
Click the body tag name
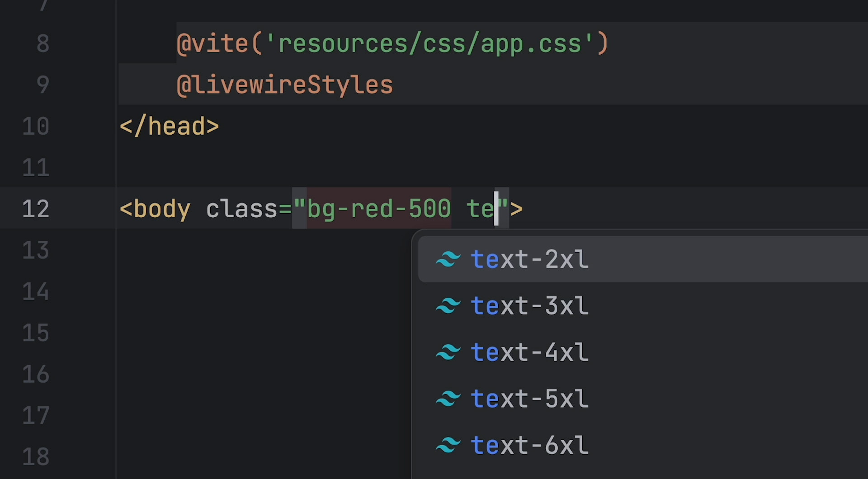(x=162, y=209)
